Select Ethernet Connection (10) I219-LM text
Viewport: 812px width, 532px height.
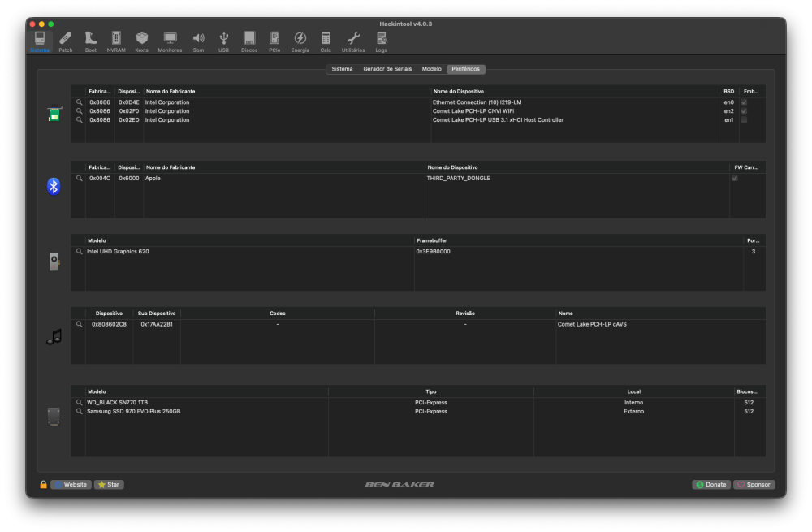[x=477, y=102]
